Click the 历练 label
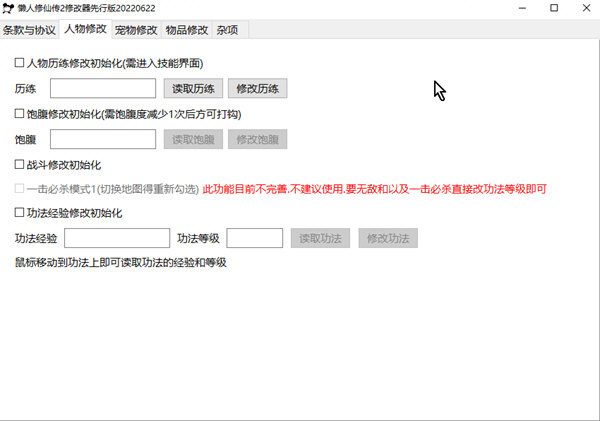600x421 pixels. tap(25, 89)
